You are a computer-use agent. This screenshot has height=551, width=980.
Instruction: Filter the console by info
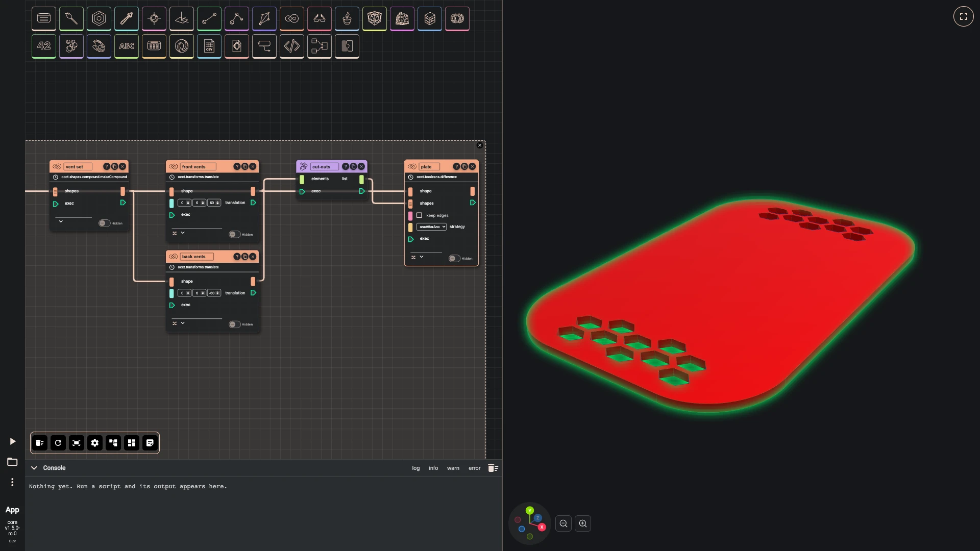[433, 468]
